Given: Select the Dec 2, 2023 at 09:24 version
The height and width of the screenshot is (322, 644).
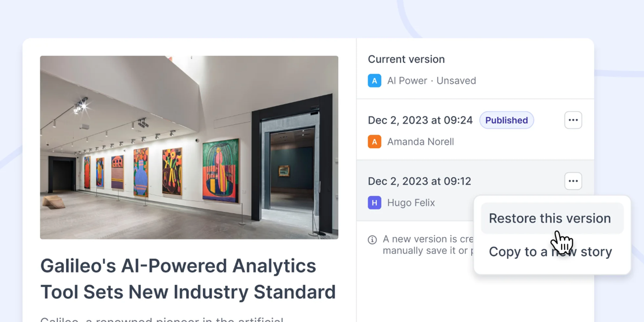Looking at the screenshot, I should click(x=420, y=120).
